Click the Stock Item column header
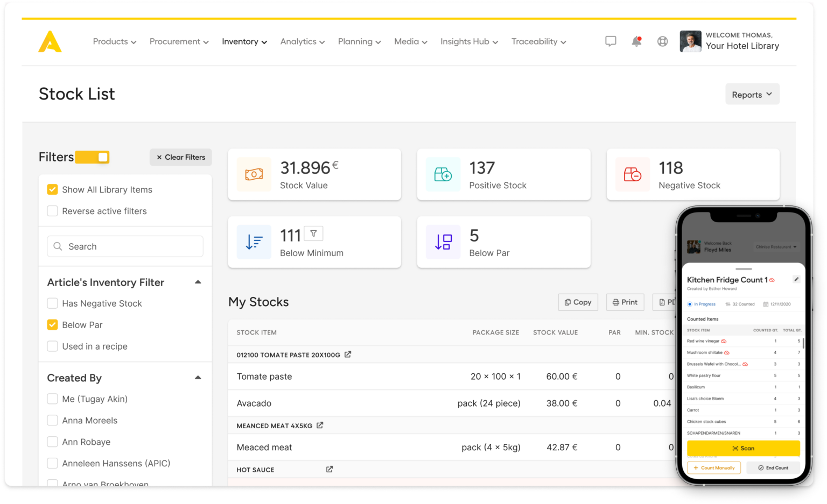Image resolution: width=827 pixels, height=504 pixels. (257, 332)
